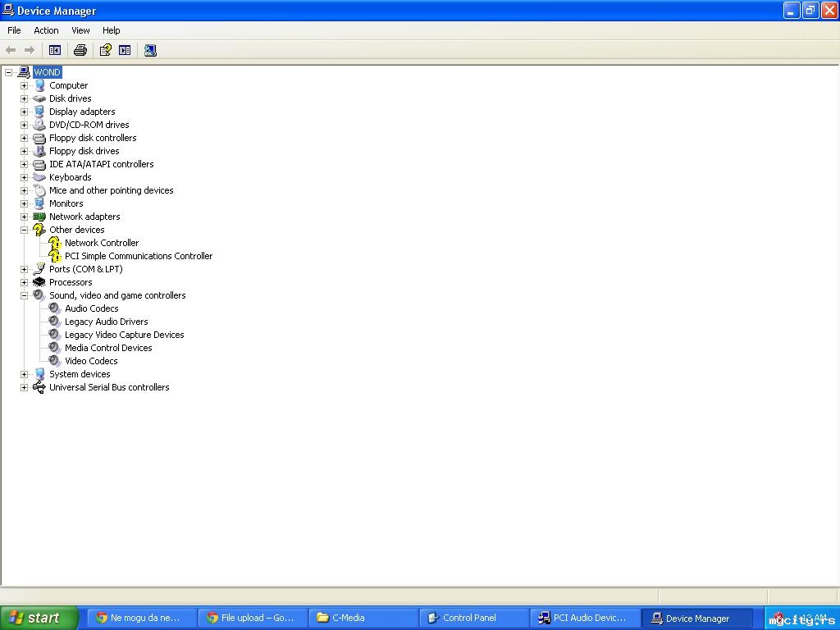Select Media Control Devices entry
Screen dimensions: 840x630
(x=108, y=348)
